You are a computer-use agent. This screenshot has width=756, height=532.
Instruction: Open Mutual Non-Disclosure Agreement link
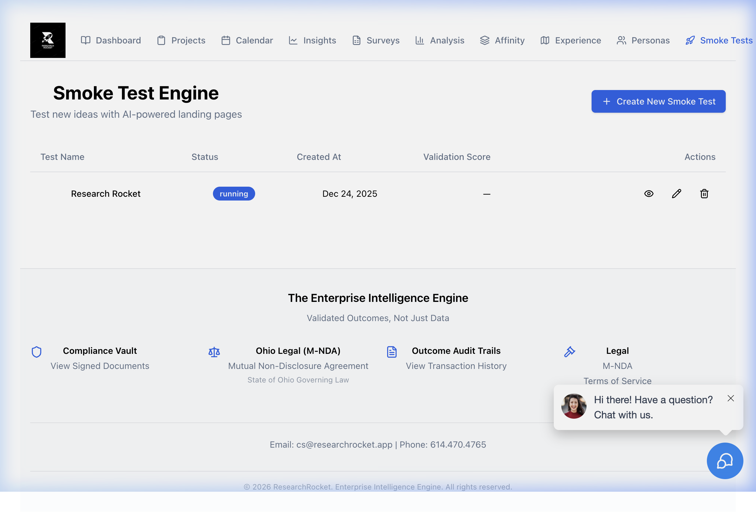pos(298,366)
